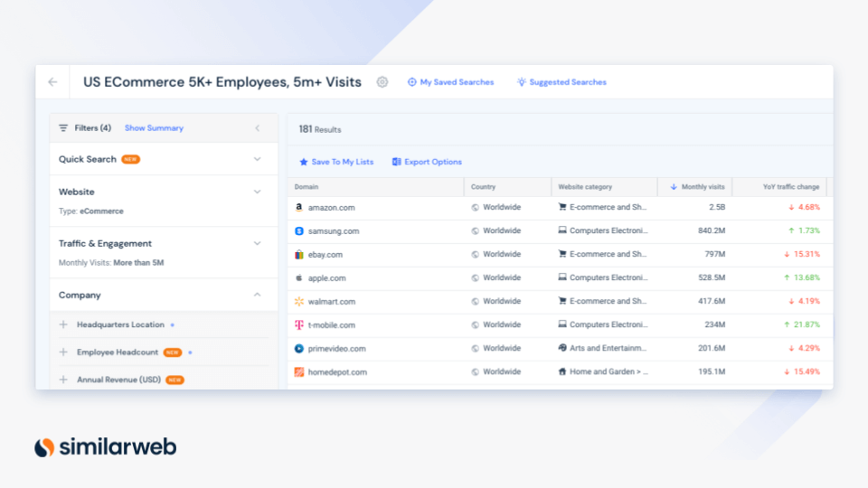
Task: Click the Filters (4) icon
Action: [x=63, y=128]
